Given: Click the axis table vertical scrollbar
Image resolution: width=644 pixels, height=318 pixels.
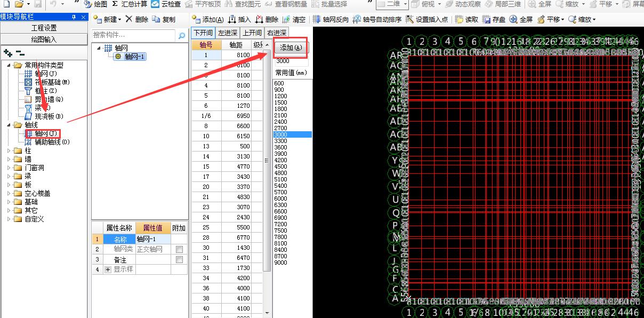Looking at the screenshot, I should tap(268, 160).
